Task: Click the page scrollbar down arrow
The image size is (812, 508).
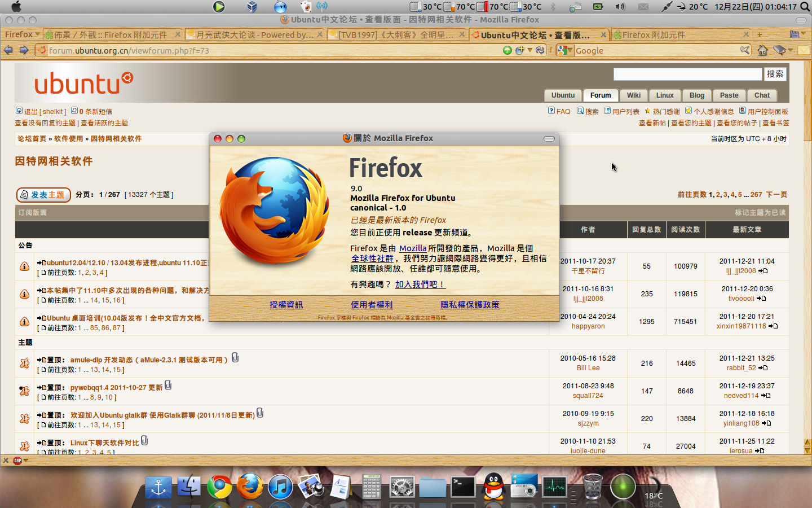Action: pos(807,450)
